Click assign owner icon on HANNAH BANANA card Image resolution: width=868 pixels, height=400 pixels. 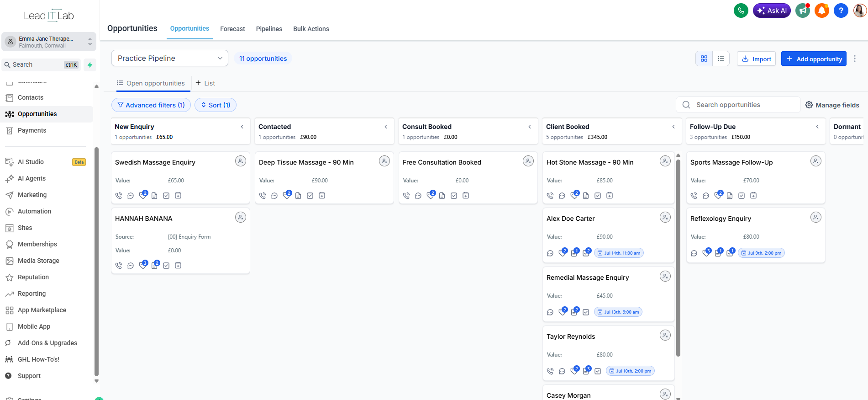pos(241,217)
